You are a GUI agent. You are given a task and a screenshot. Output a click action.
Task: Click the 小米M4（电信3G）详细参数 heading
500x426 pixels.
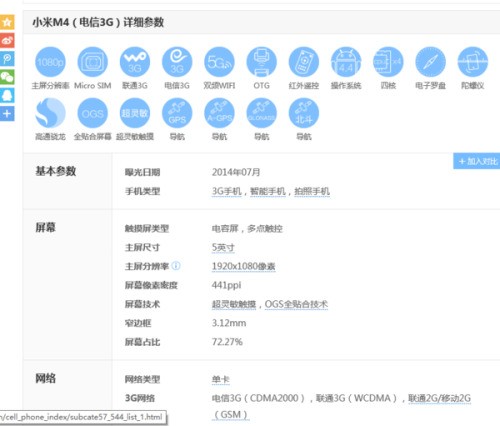(98, 22)
